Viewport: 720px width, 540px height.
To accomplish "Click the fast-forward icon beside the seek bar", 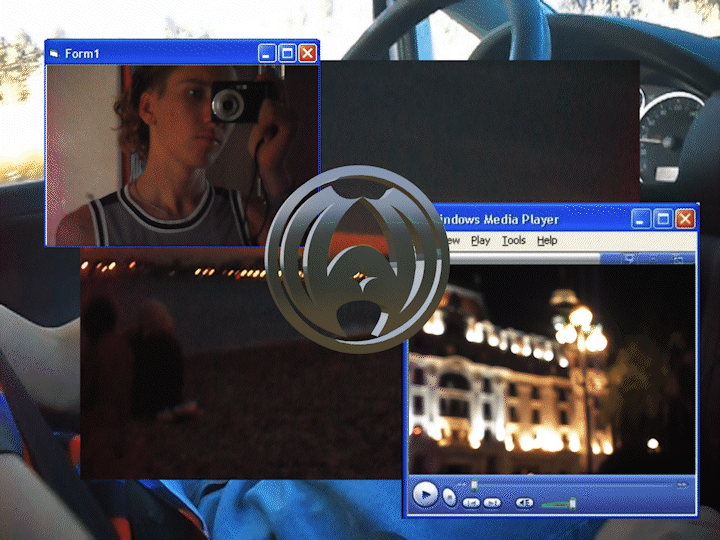I will [x=683, y=484].
